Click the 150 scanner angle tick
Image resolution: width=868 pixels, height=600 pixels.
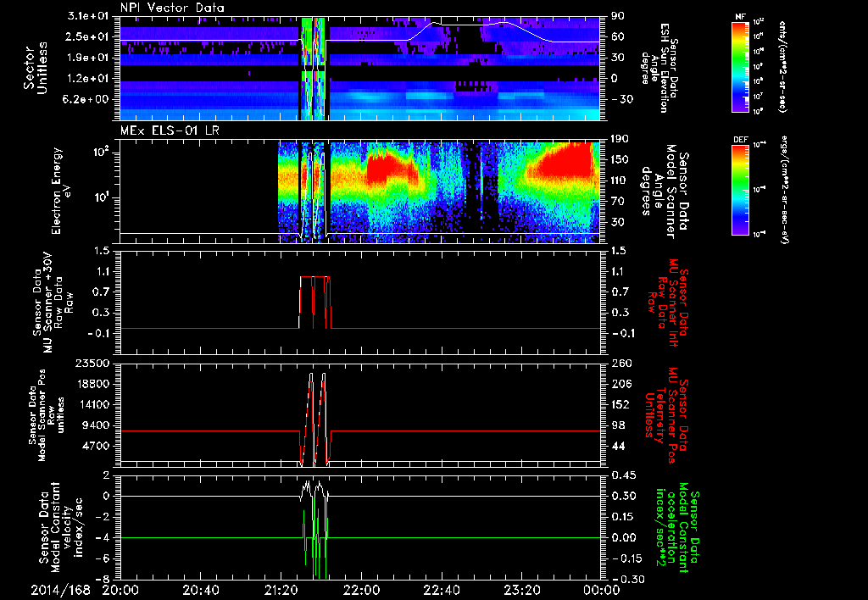tap(621, 159)
